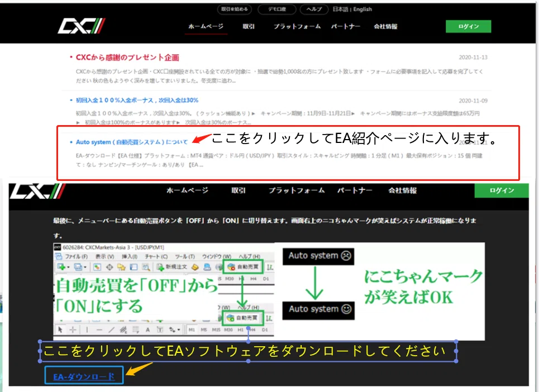Switch site language to 日本語
The width and height of the screenshot is (539, 392).
point(340,9)
